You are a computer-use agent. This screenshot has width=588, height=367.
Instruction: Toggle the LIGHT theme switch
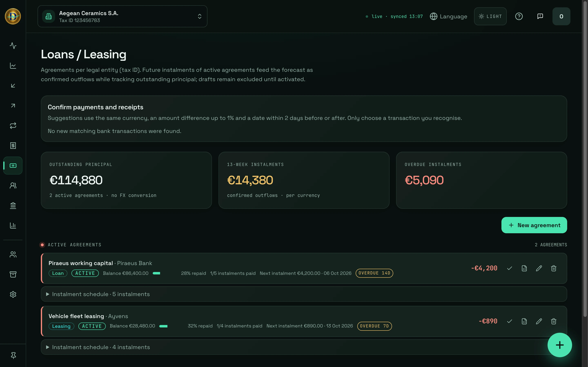click(x=490, y=16)
